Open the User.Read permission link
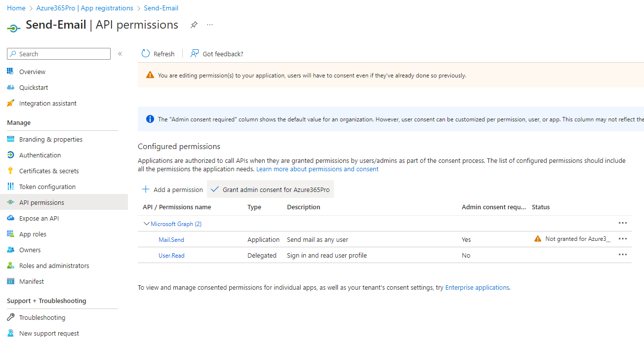Screen dimensions: 644x344 coord(171,255)
